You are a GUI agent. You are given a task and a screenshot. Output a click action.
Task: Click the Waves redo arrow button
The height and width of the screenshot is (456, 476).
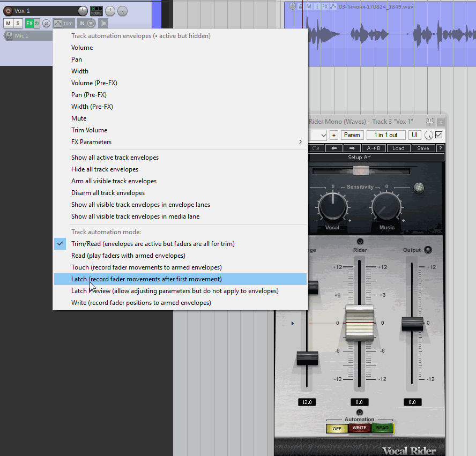coord(316,148)
